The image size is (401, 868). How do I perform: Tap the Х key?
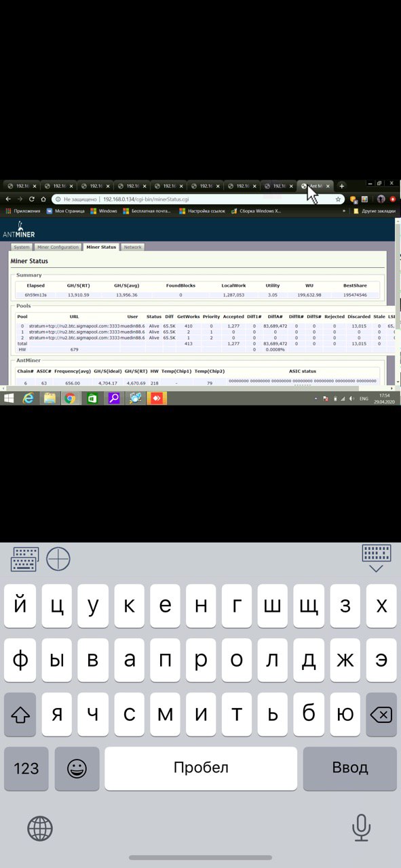click(381, 606)
